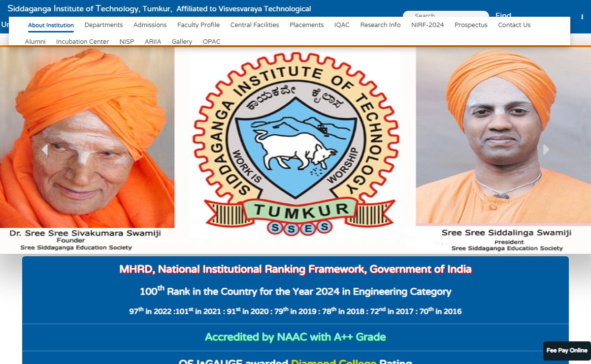Open the vertical three-dots menu icon
The width and height of the screenshot is (591, 364).
point(582,17)
